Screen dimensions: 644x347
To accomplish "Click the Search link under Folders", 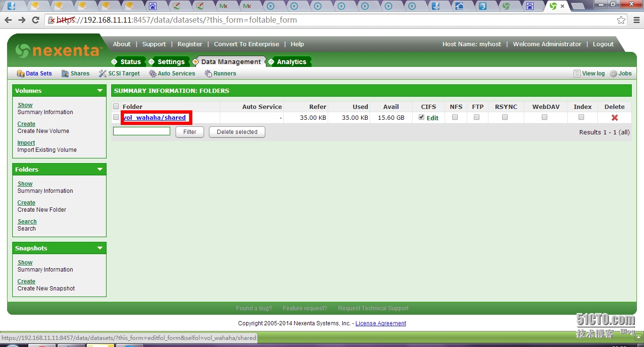I will pyautogui.click(x=27, y=222).
